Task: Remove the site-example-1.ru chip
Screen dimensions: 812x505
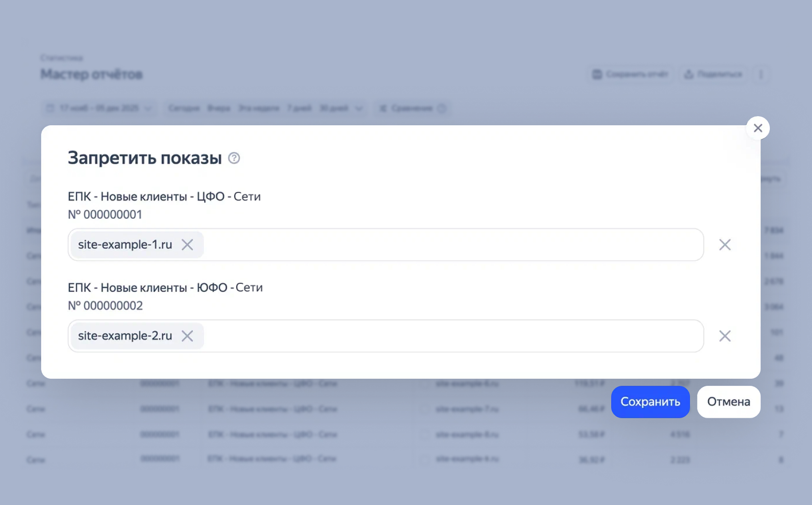Action: pyautogui.click(x=187, y=245)
